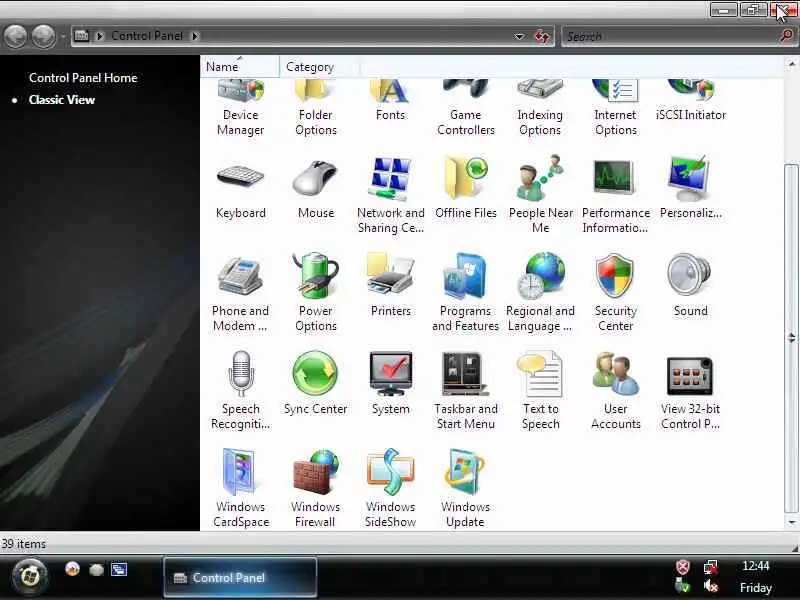This screenshot has height=600, width=800.
Task: Open the Mouse settings icon
Action: (x=315, y=188)
